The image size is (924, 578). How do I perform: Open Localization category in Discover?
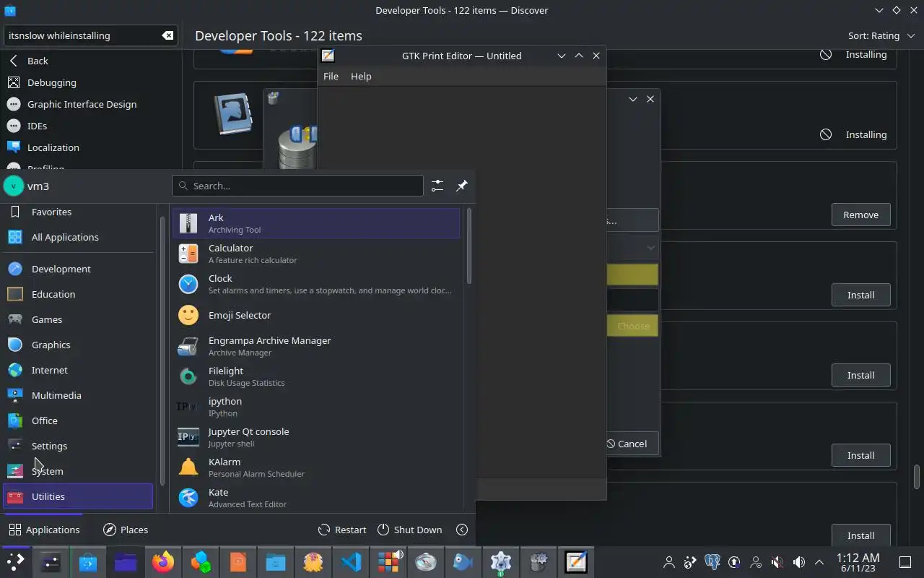[91, 147]
